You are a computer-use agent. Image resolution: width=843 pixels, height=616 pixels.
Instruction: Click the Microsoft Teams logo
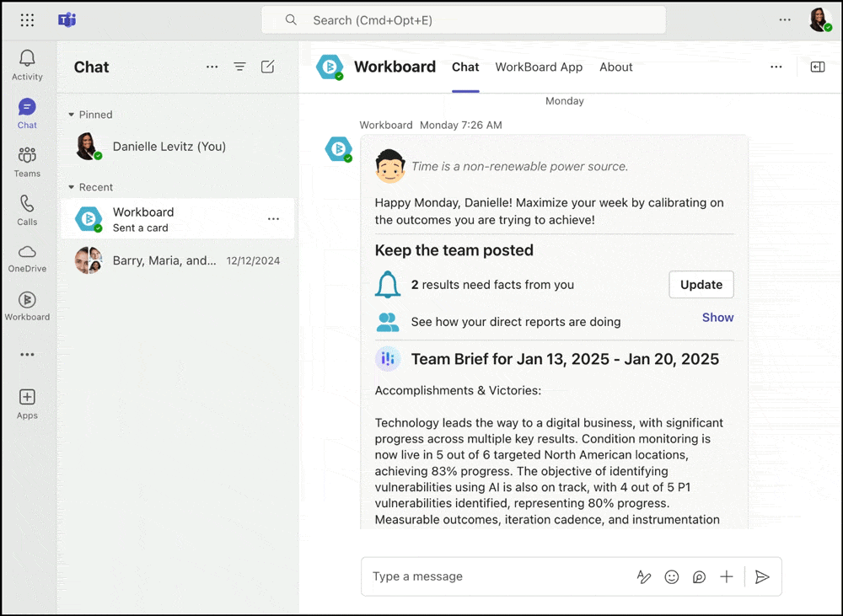coord(67,20)
